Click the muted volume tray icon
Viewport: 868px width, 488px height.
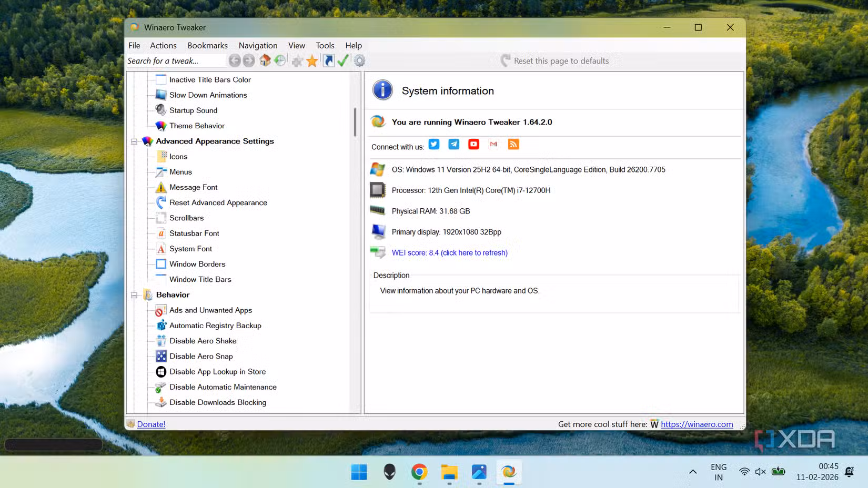[x=760, y=472]
